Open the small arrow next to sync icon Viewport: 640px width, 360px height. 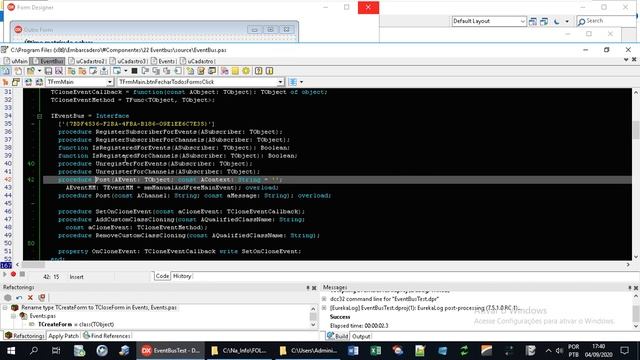pyautogui.click(x=302, y=82)
